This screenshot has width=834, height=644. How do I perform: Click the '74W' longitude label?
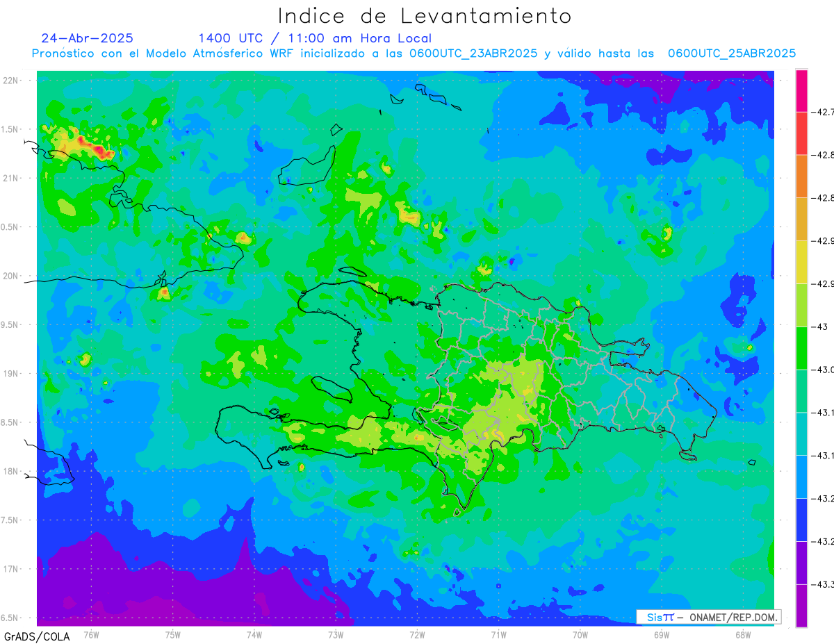tap(254, 634)
